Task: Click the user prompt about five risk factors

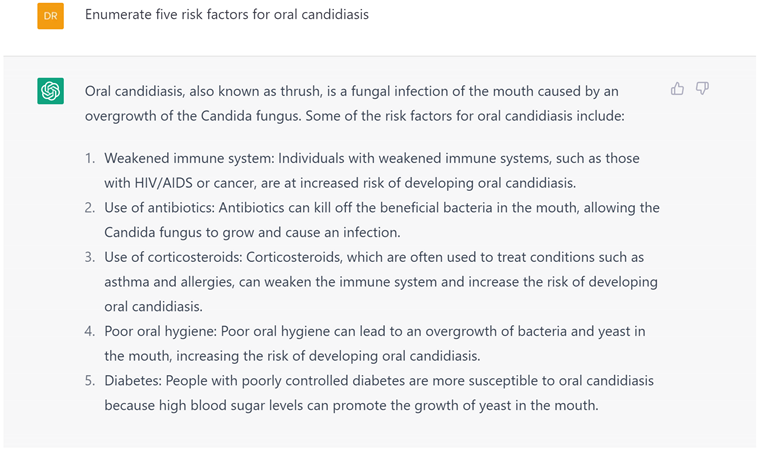Action: pyautogui.click(x=227, y=16)
